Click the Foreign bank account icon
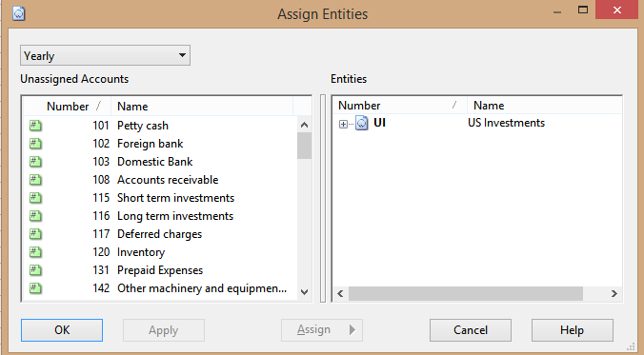 point(35,144)
